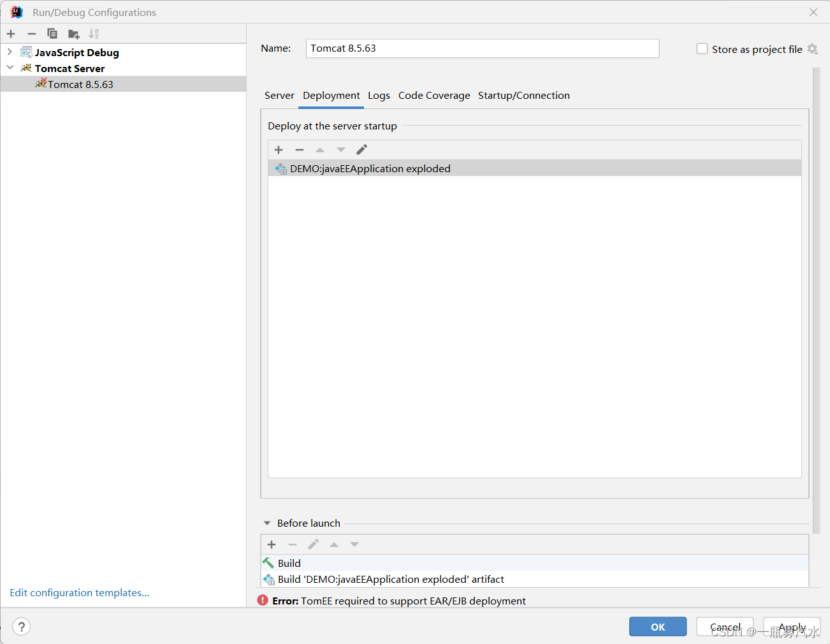Click the OK button

[x=658, y=627]
